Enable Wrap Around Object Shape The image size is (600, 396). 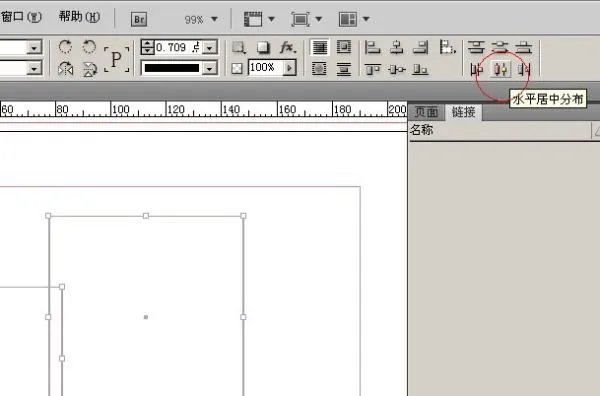point(320,69)
